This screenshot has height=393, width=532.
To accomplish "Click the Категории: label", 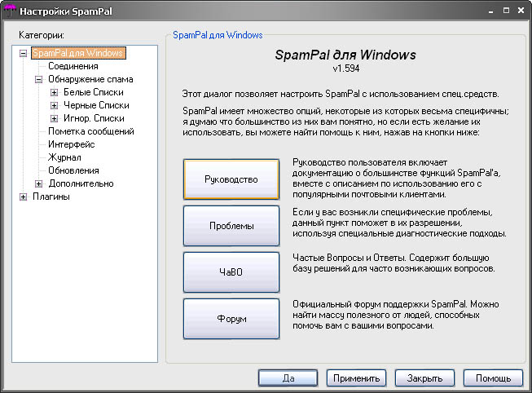I will (42, 35).
